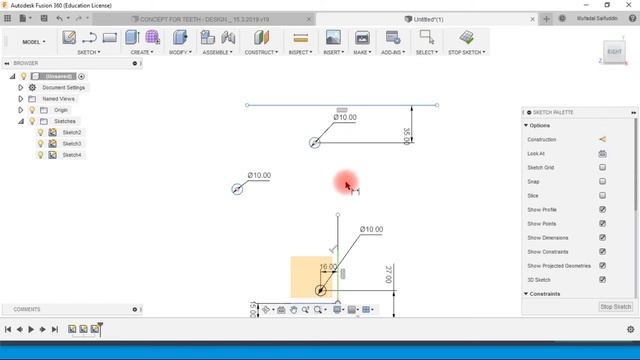
Task: Uncheck the Show Constraints checkbox
Action: coord(602,251)
